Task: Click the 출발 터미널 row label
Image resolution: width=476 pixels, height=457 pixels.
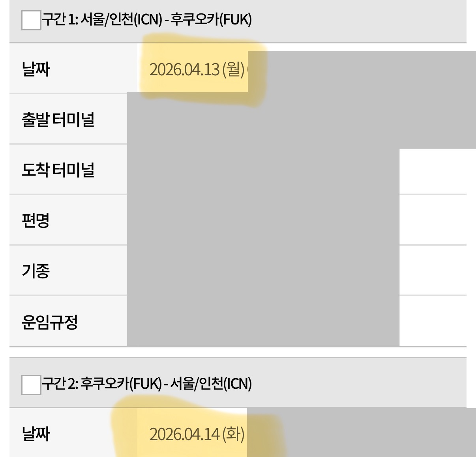Action: 58,119
